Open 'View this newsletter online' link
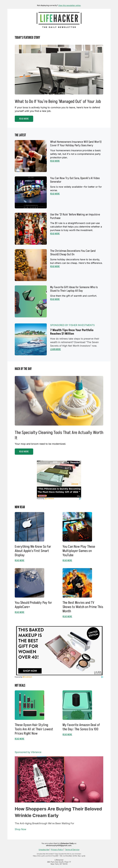This screenshot has width=118, height=868. pos(69,5)
